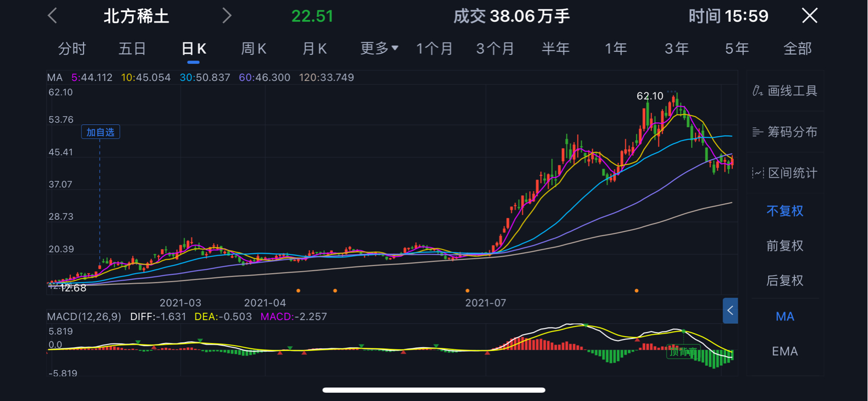Click date label 2021-07

pos(485,303)
